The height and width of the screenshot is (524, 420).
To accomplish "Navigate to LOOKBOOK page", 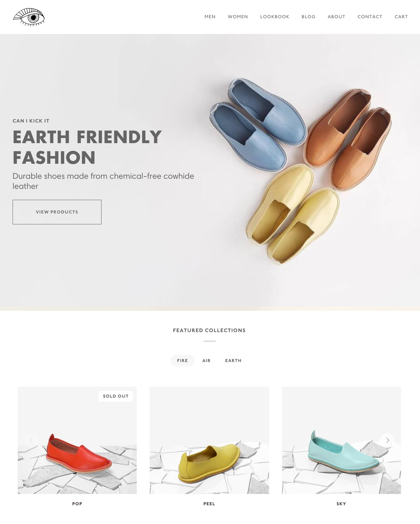I will pos(275,17).
